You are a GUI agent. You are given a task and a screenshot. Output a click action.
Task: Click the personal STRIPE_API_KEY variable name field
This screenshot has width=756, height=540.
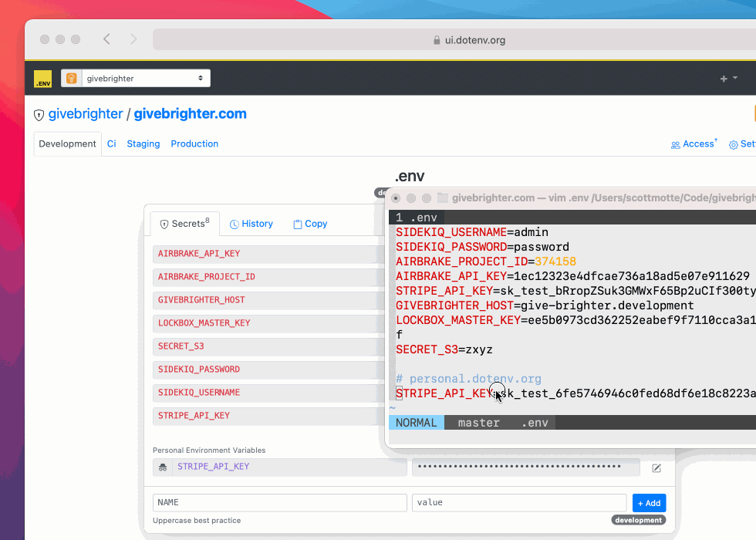point(289,467)
